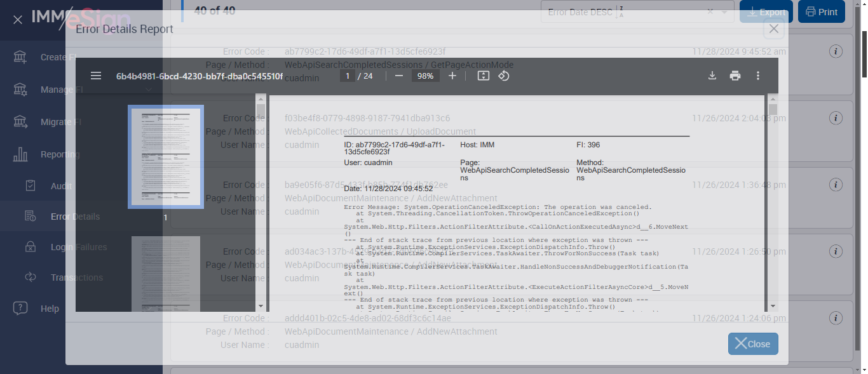The height and width of the screenshot is (374, 868).
Task: Click the IMM eSign logo
Action: click(x=81, y=19)
